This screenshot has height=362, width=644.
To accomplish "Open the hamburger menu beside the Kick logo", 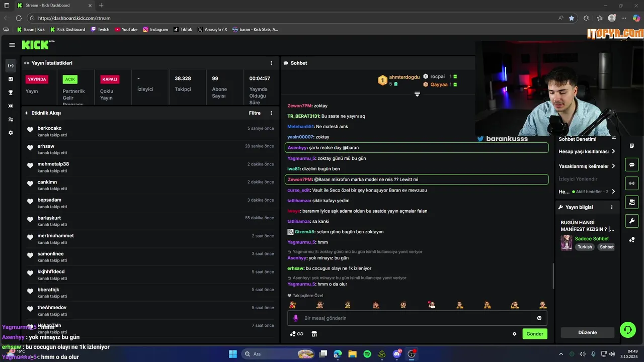I will 12,45.
